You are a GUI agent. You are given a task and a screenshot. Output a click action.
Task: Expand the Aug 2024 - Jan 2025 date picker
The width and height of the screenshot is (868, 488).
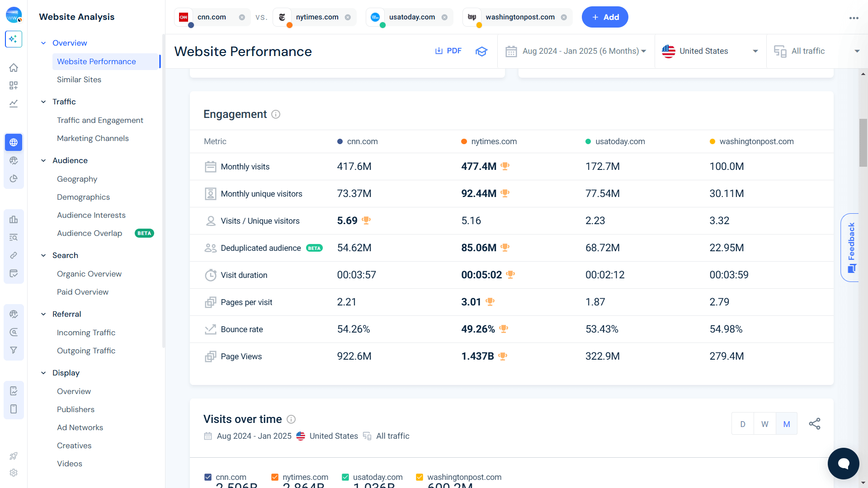tap(644, 51)
